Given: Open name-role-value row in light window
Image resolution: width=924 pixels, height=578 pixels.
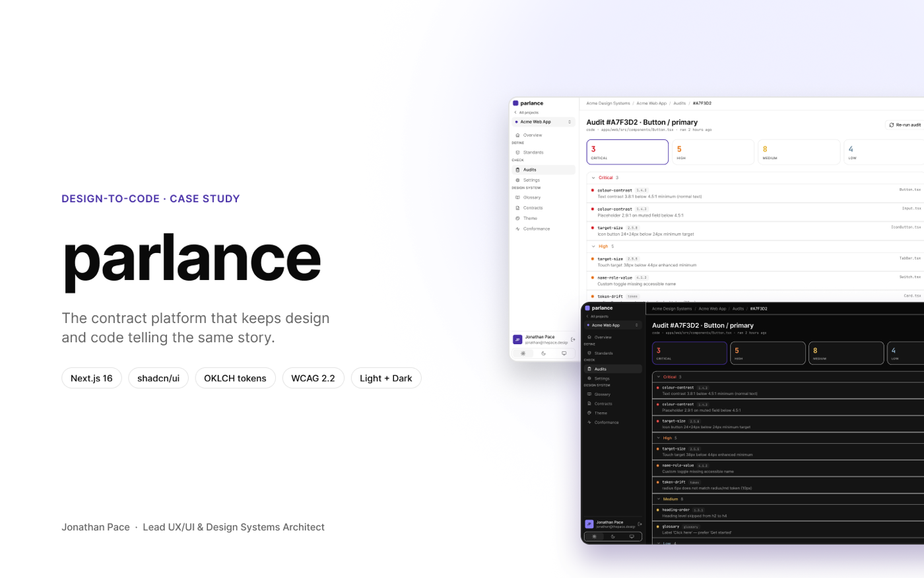Looking at the screenshot, I should click(755, 281).
